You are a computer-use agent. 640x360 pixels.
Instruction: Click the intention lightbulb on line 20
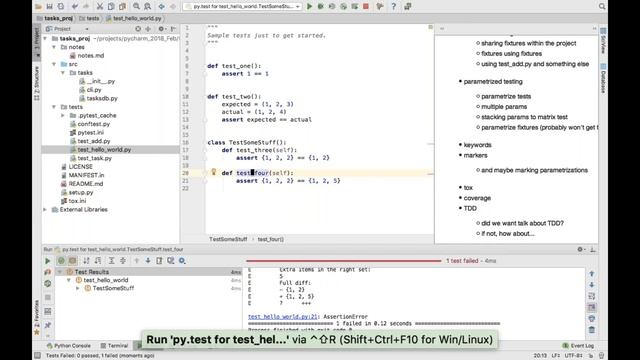coord(213,172)
